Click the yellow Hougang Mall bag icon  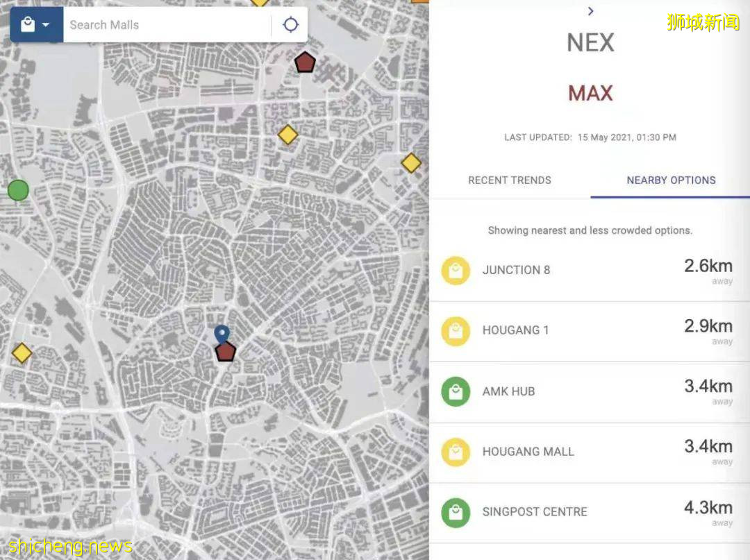point(456,452)
